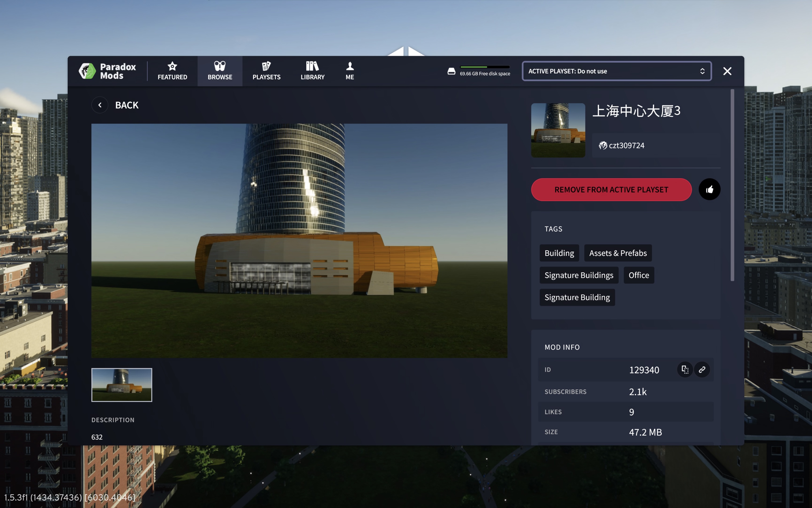Select the Building tag
Screen dimensions: 812x508
click(x=559, y=253)
